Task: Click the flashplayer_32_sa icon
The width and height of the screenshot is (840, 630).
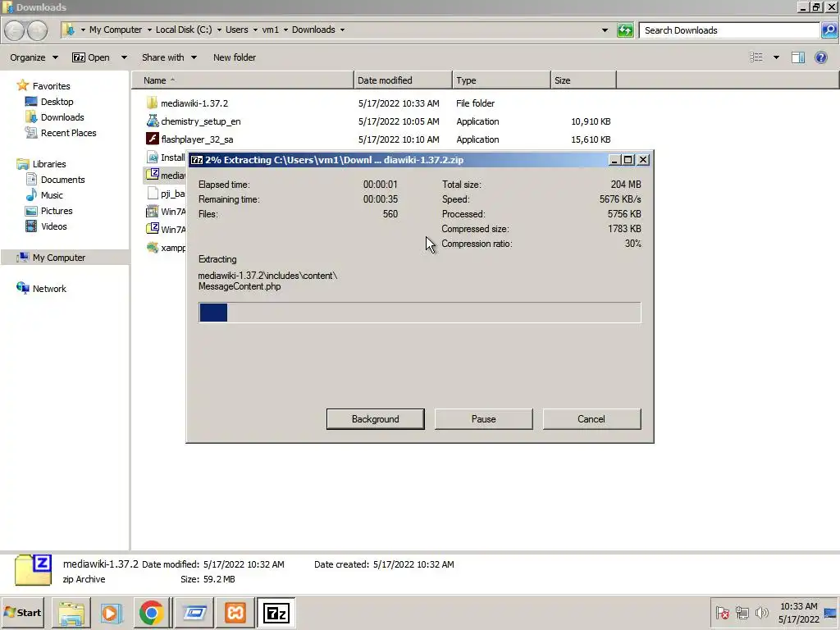Action: [152, 139]
